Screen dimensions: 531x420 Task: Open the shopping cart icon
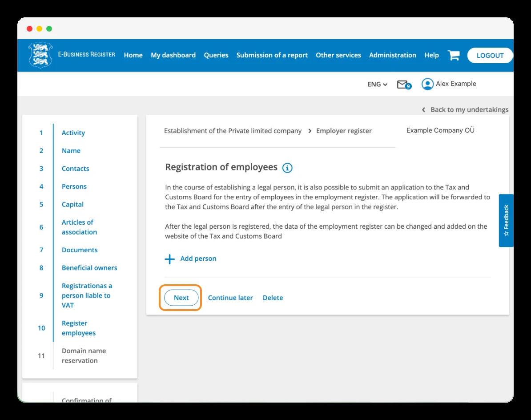(x=454, y=55)
